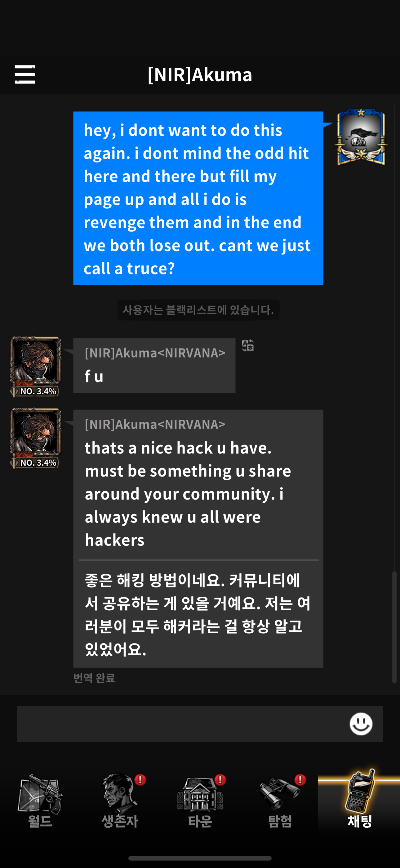Image resolution: width=400 pixels, height=868 pixels.
Task: Tap the Korean translated text block
Action: (x=198, y=614)
